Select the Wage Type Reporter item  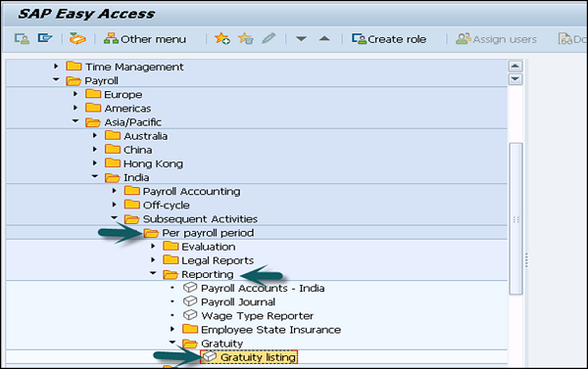248,315
